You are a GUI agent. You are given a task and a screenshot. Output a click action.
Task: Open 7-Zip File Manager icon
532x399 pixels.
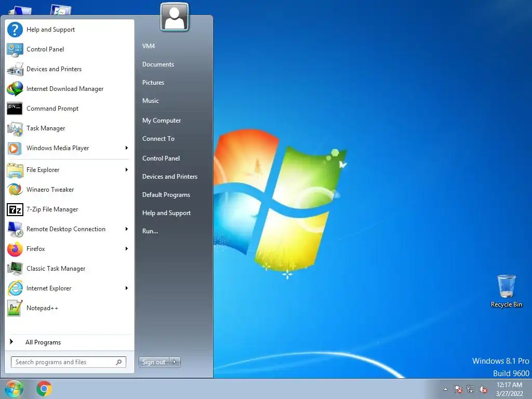pos(15,209)
